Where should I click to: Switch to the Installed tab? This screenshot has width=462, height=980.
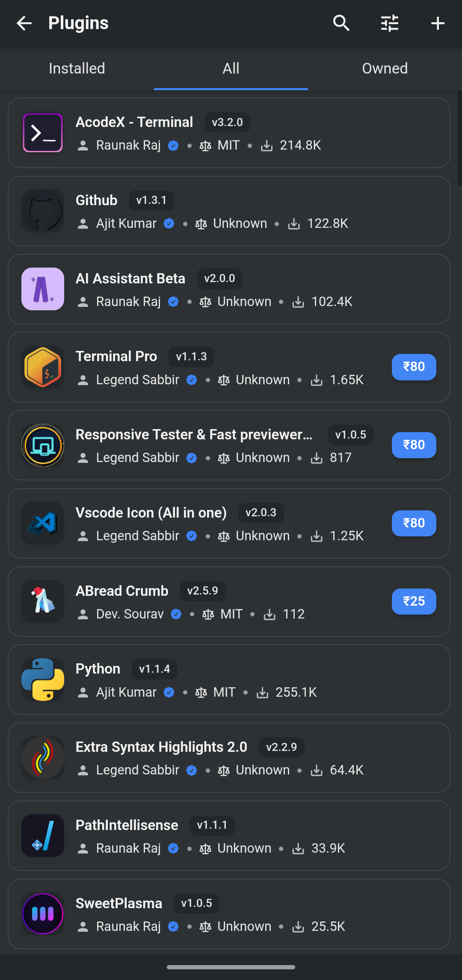77,68
